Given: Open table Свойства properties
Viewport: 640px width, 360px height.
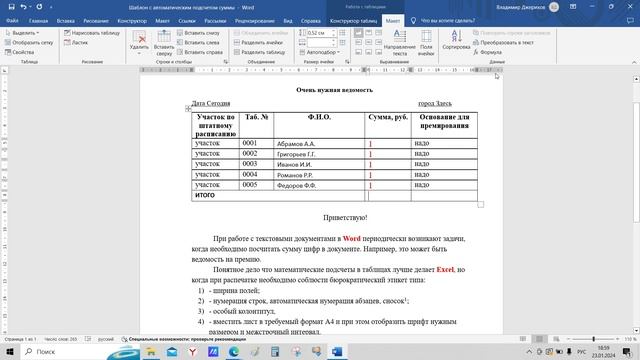Looking at the screenshot, I should (x=19, y=52).
